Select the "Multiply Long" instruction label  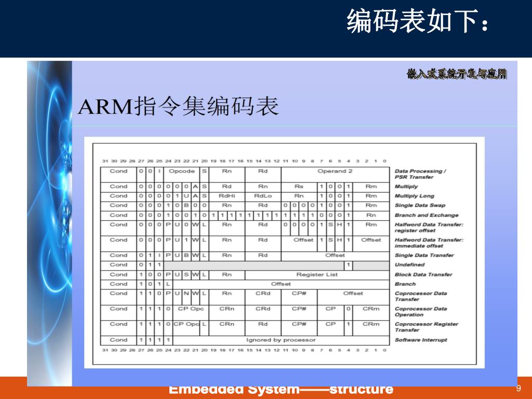click(414, 196)
